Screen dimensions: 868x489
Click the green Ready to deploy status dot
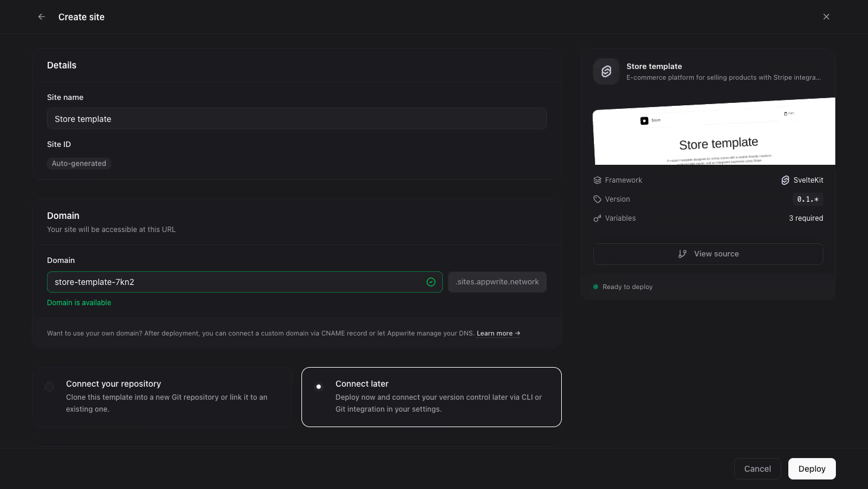point(596,287)
